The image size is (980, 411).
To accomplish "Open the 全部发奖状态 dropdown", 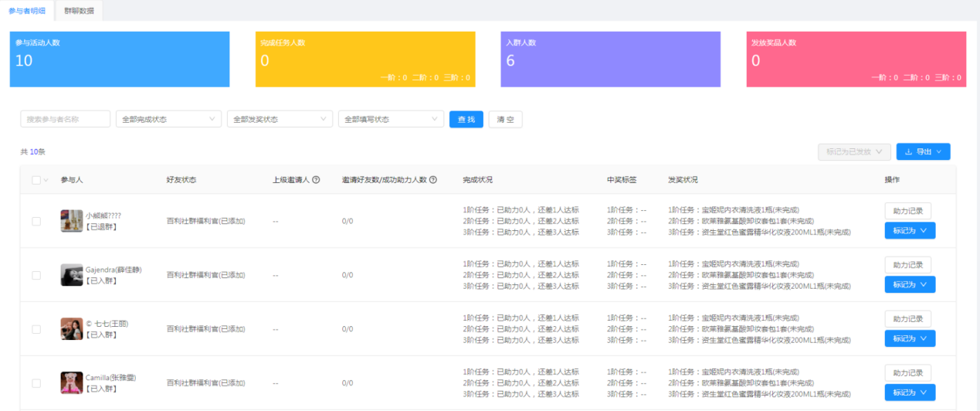I will (x=280, y=119).
